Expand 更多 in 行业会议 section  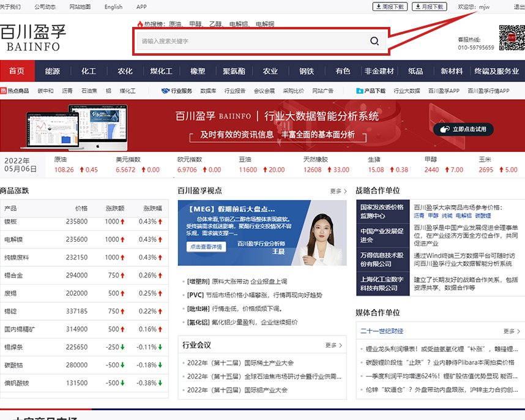334,345
